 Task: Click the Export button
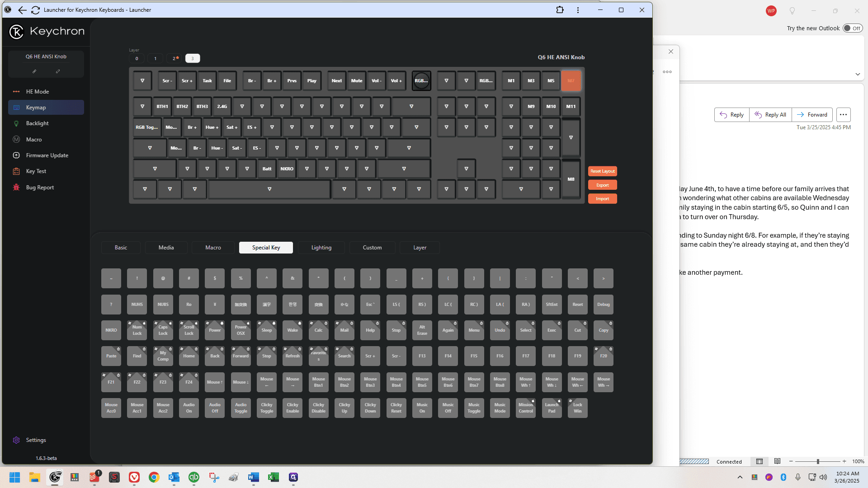pos(602,185)
